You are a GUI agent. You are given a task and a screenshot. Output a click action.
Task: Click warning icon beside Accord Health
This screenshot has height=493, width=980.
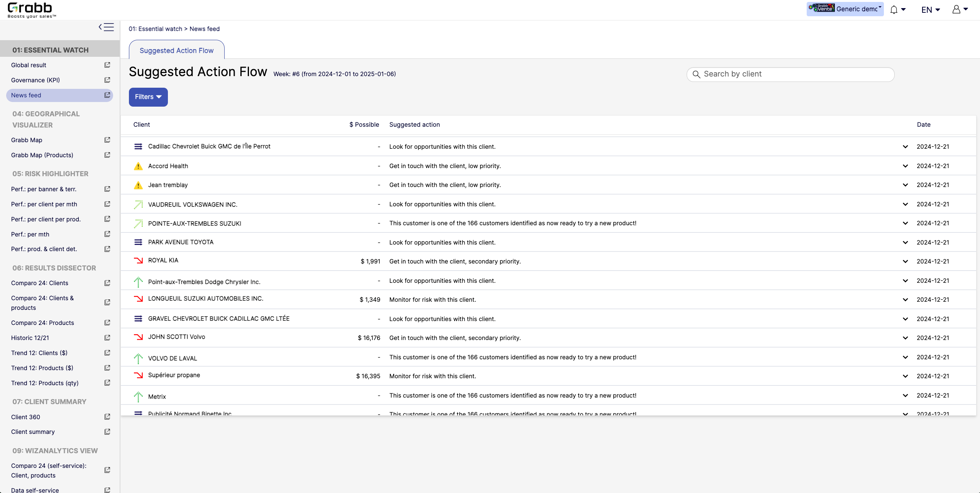(x=138, y=166)
